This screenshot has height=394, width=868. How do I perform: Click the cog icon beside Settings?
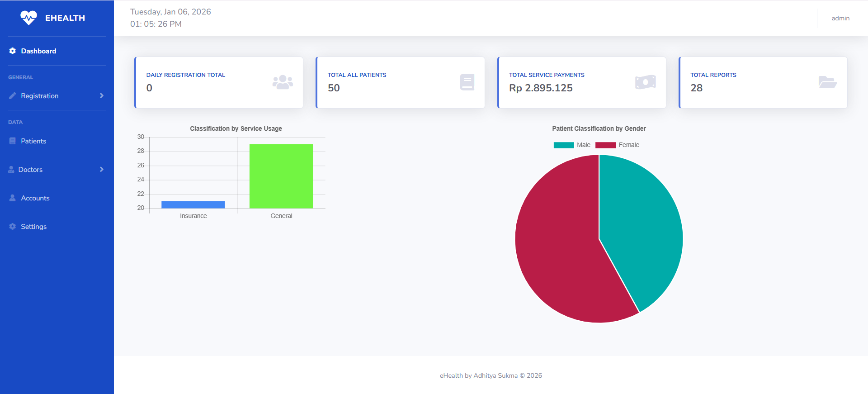[13, 227]
